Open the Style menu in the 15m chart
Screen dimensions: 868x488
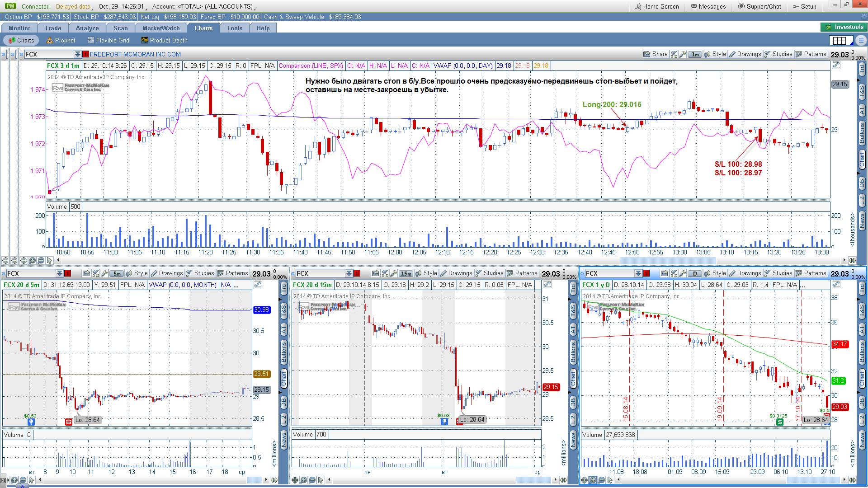[426, 273]
